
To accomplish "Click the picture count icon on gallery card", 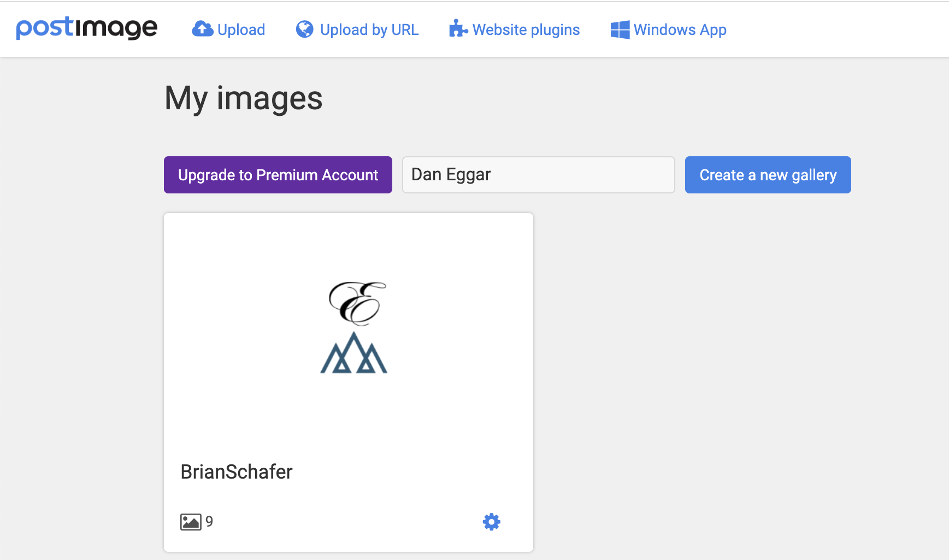I will click(191, 522).
